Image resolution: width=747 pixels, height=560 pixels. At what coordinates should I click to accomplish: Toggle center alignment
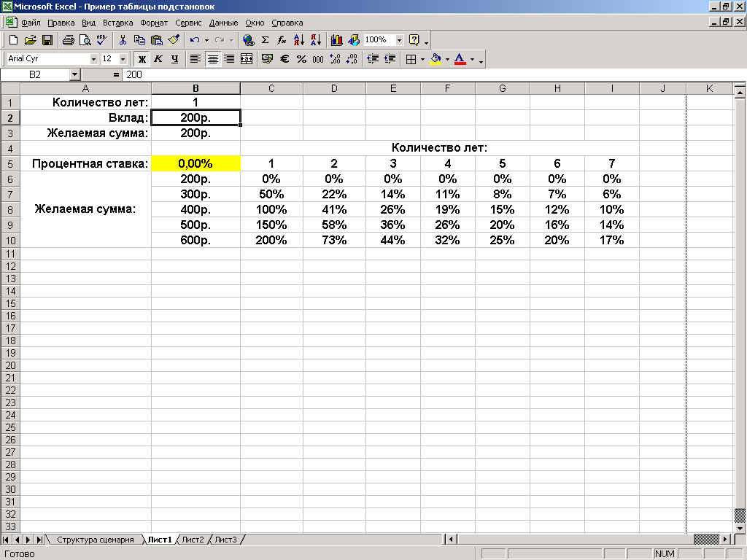click(212, 59)
